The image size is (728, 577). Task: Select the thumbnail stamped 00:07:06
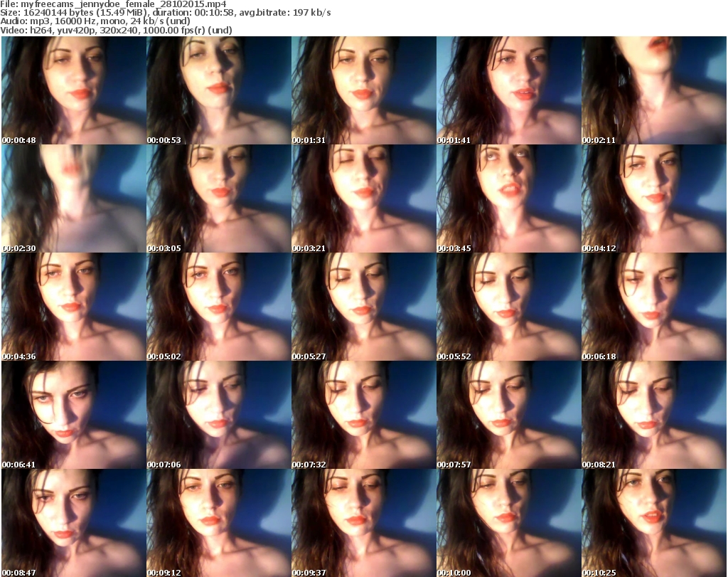(x=219, y=415)
